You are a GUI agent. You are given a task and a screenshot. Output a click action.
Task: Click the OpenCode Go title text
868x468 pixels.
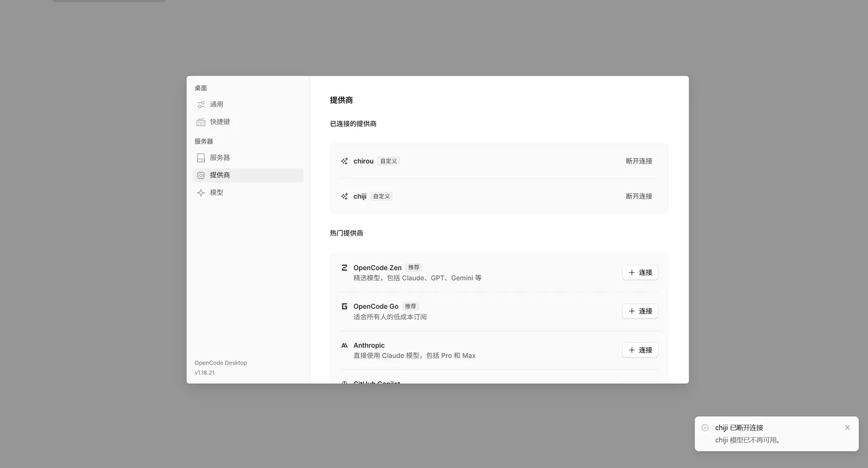[x=376, y=306]
